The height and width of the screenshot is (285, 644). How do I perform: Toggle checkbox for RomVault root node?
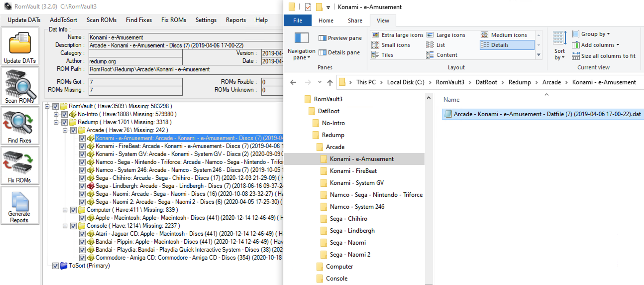click(x=55, y=106)
